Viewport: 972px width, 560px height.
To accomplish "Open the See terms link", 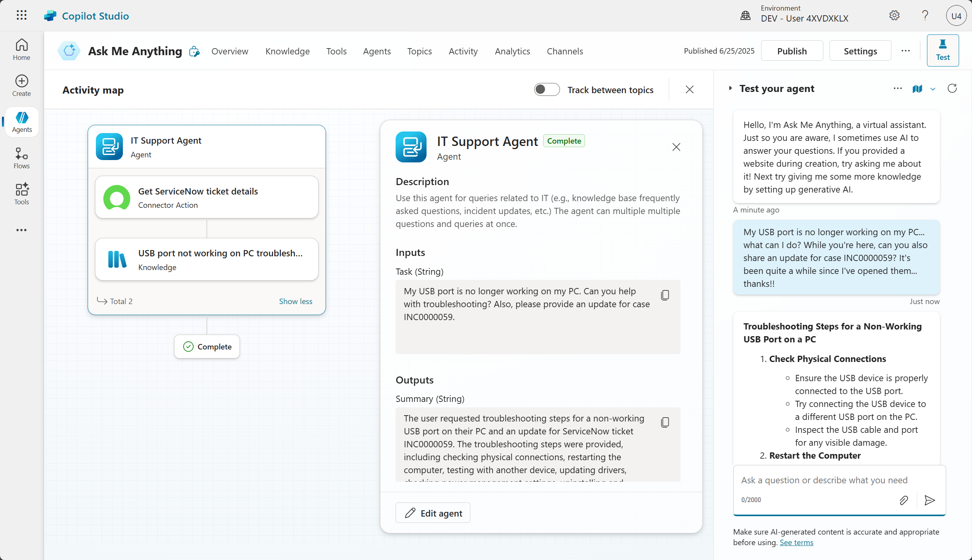I will click(796, 542).
